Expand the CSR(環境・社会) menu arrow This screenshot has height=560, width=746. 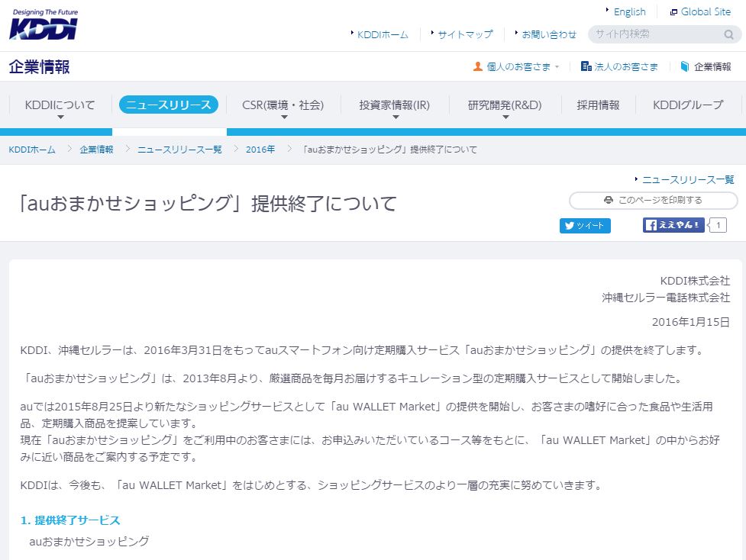coord(284,117)
